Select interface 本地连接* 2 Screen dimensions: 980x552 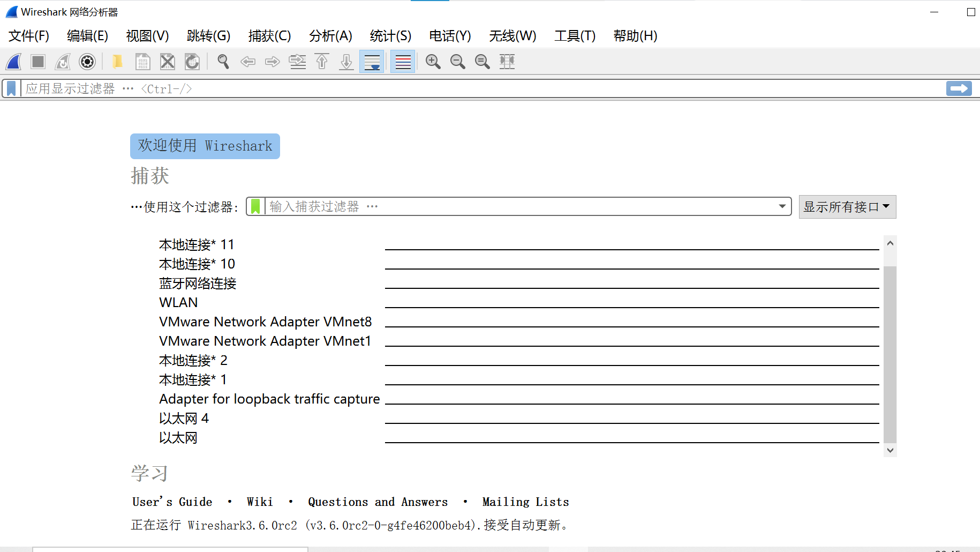pyautogui.click(x=519, y=361)
